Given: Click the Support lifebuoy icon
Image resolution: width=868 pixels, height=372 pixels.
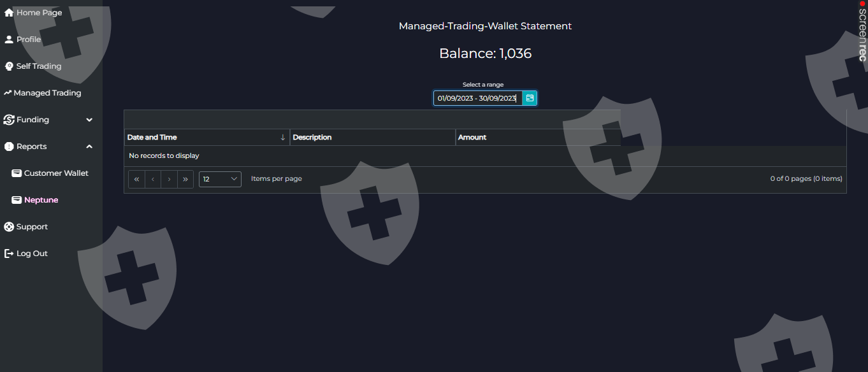Looking at the screenshot, I should click(9, 227).
